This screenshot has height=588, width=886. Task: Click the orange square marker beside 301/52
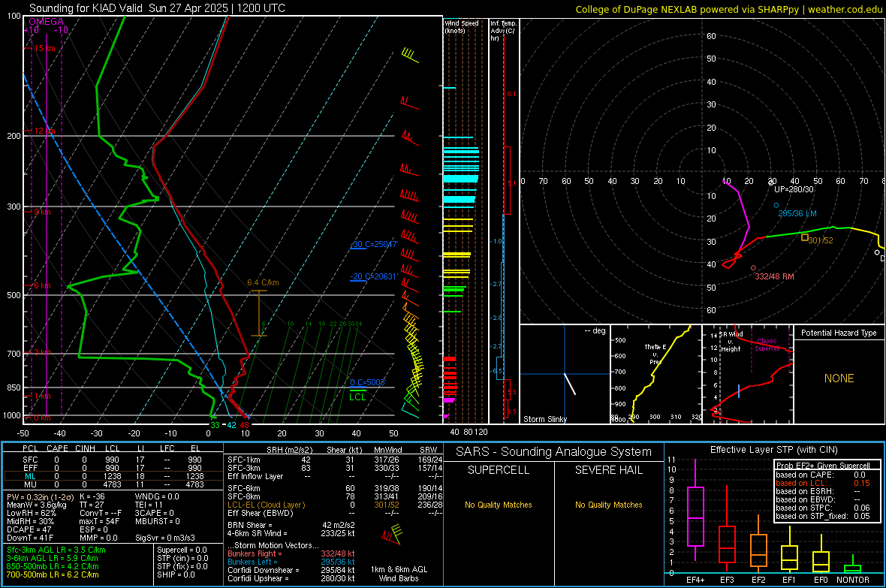click(805, 237)
